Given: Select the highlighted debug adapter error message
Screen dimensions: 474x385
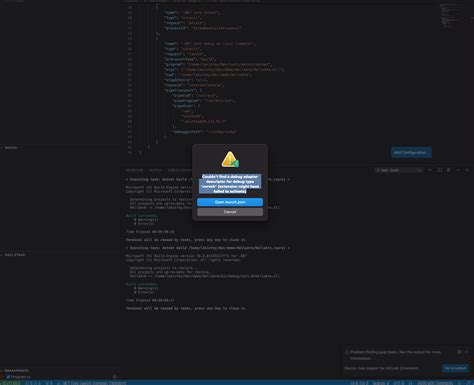Looking at the screenshot, I should tap(230, 184).
